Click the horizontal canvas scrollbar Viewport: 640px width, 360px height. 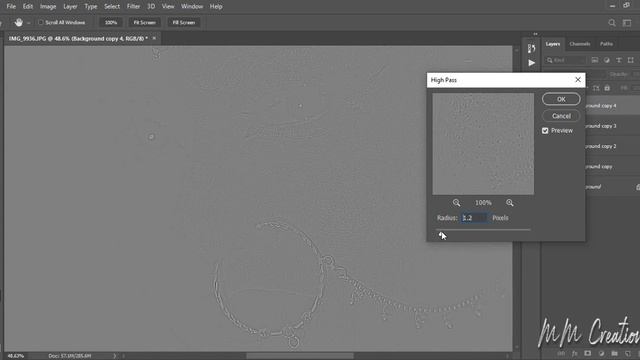(x=300, y=356)
